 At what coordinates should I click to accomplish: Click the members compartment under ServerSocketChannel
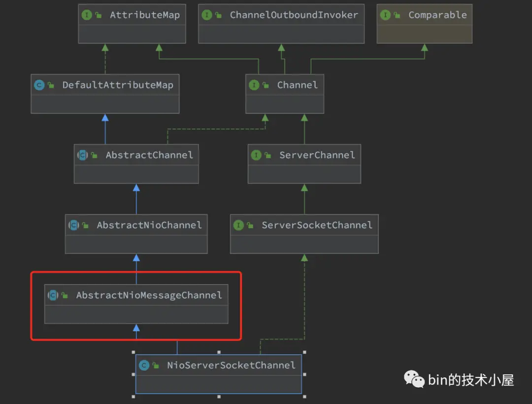tap(304, 244)
